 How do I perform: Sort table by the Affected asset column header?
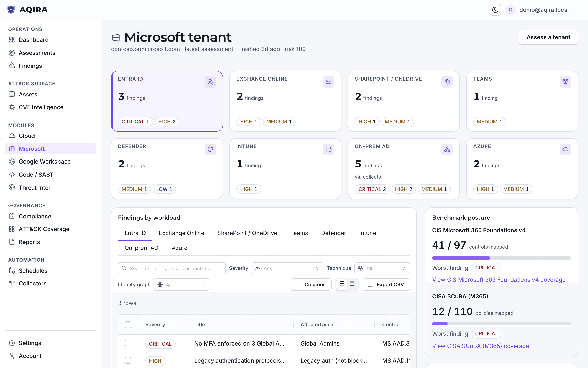[x=317, y=324]
